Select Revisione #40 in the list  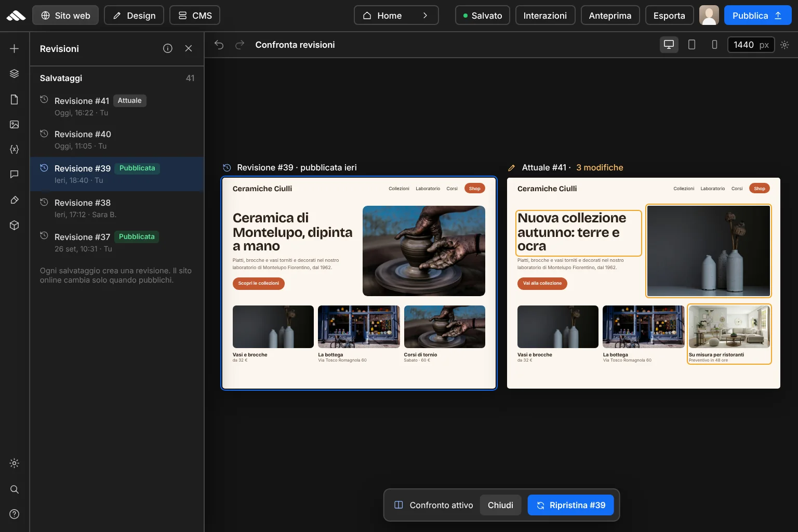[x=117, y=140]
